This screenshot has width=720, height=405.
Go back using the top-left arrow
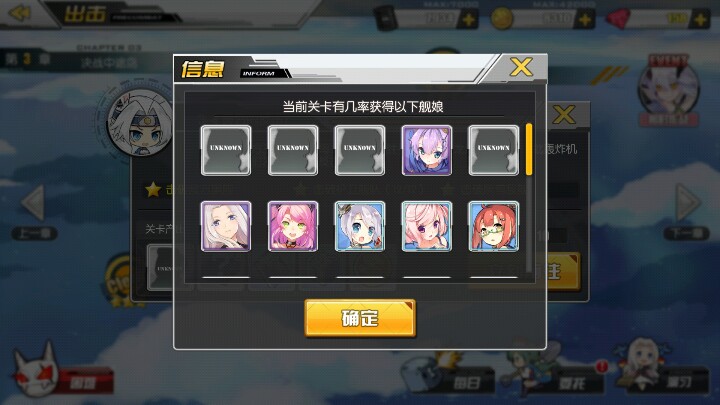[19, 13]
